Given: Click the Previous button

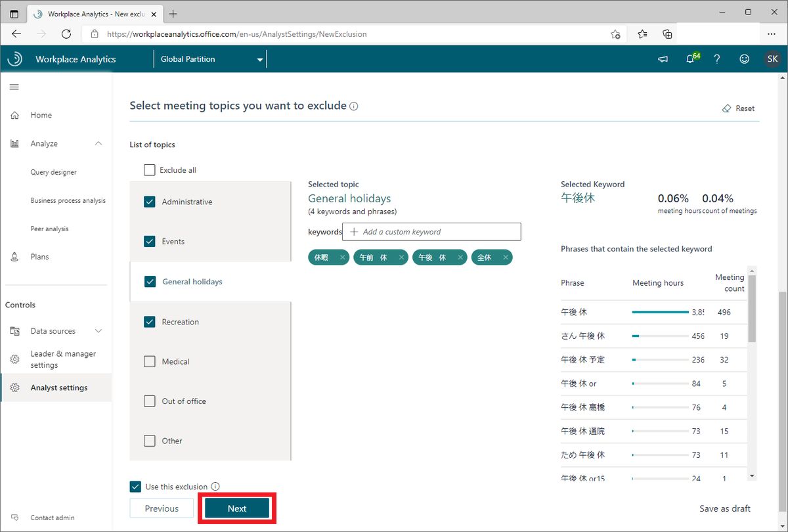Looking at the screenshot, I should click(x=162, y=508).
